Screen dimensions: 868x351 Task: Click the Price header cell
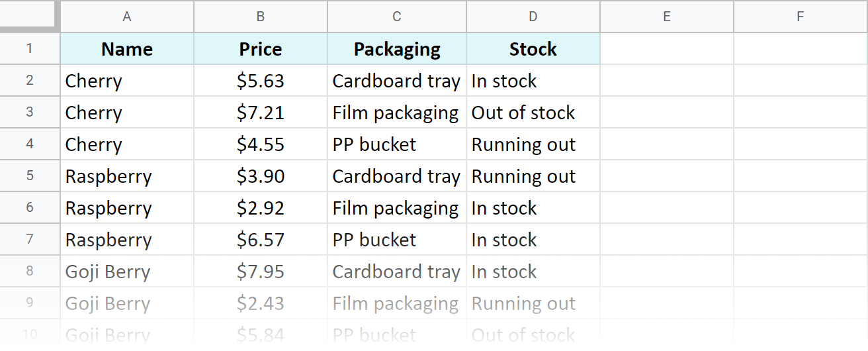click(x=261, y=49)
